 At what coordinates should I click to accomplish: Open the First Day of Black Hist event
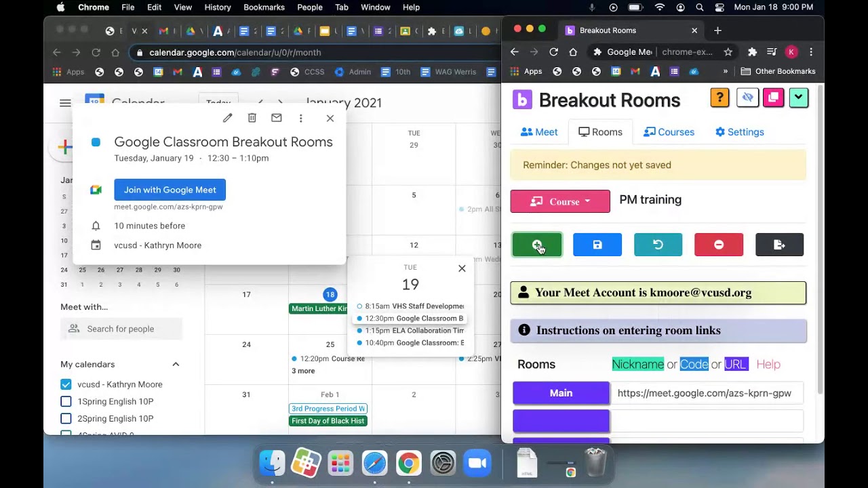tap(328, 421)
